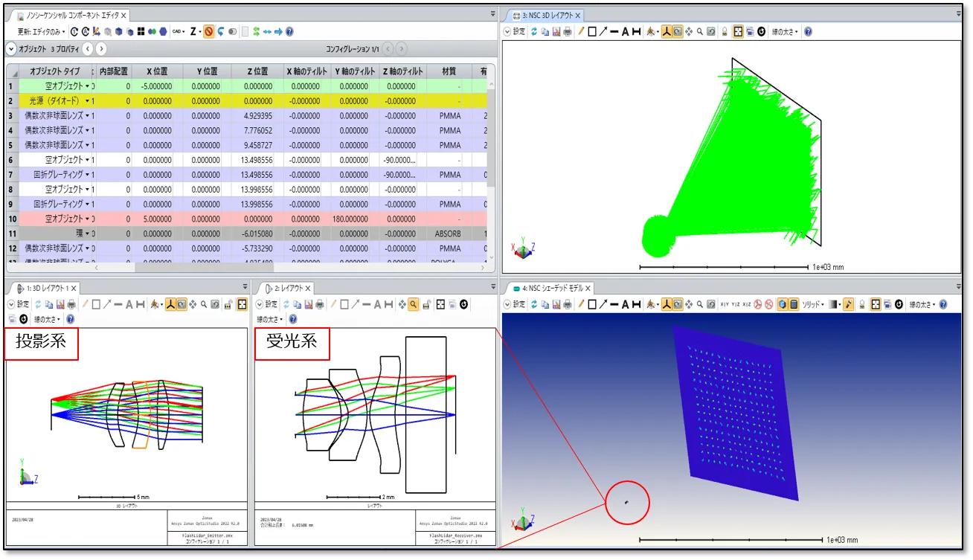Print the NSC 3D layout window

tap(568, 32)
